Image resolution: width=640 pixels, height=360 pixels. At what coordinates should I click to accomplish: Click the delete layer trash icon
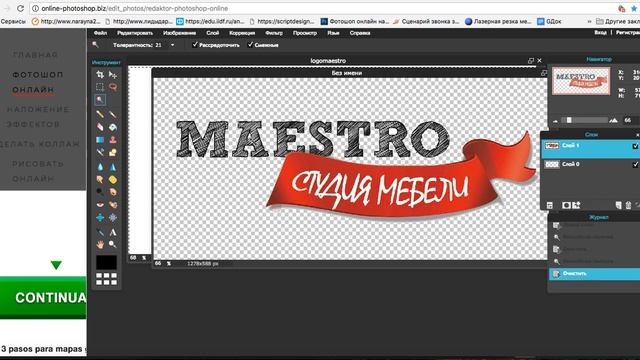pyautogui.click(x=629, y=205)
